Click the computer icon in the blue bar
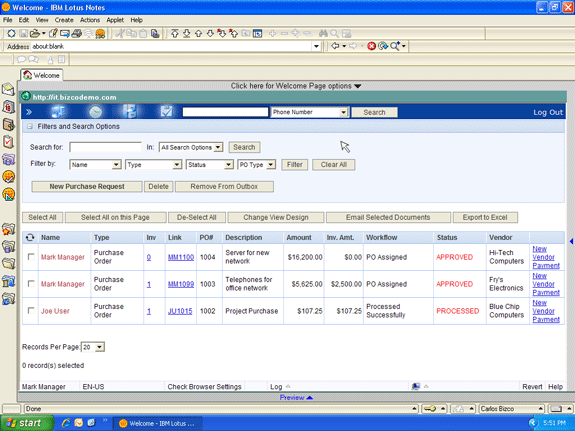 tap(58, 112)
